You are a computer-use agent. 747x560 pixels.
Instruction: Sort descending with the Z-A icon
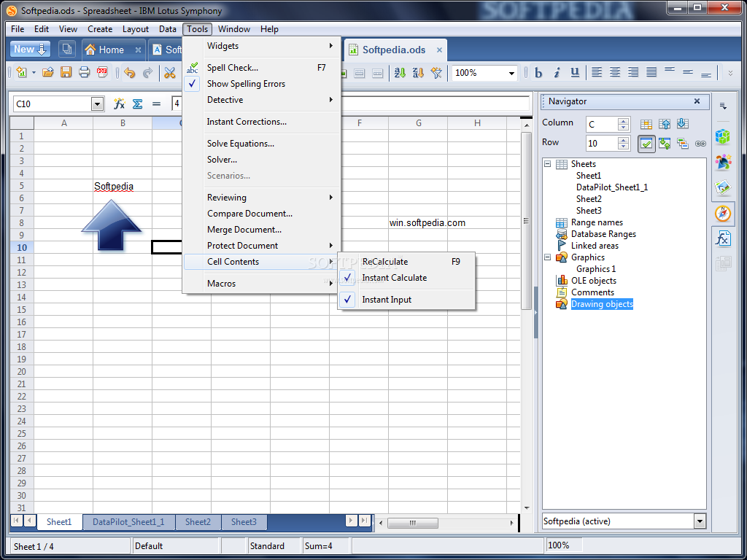(418, 72)
